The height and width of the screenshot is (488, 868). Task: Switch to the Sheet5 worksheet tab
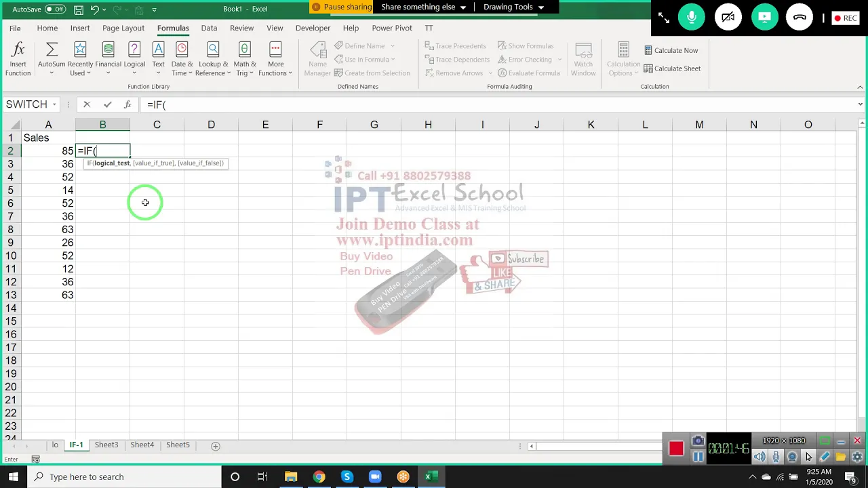click(178, 445)
